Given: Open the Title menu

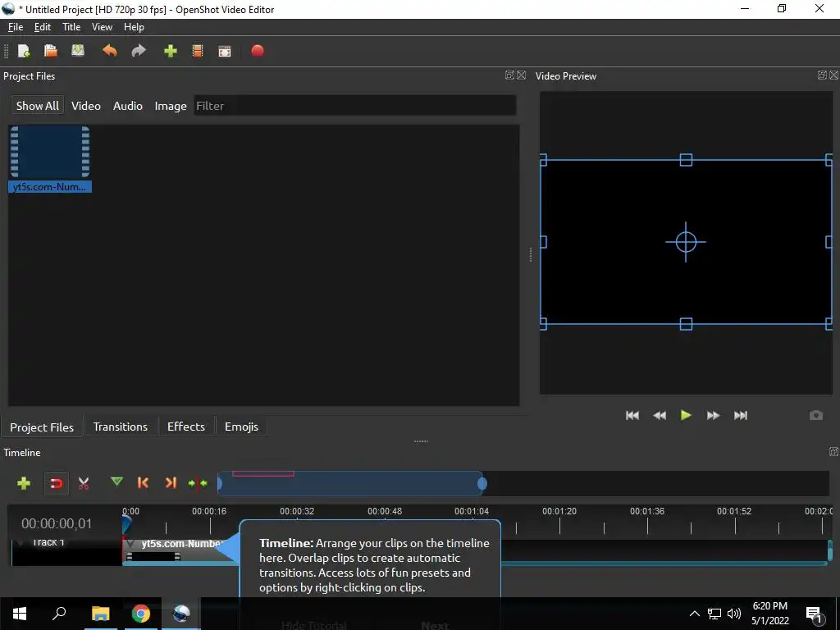Looking at the screenshot, I should [71, 27].
